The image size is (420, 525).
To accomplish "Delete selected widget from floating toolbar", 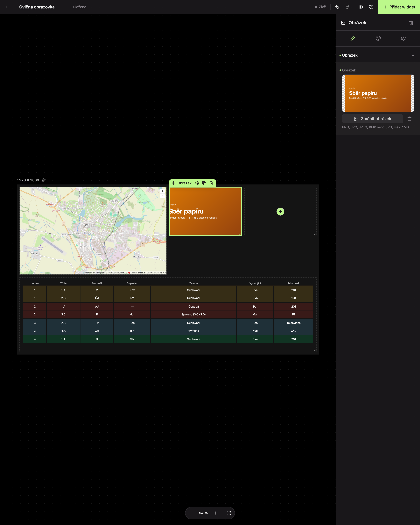I will click(211, 183).
